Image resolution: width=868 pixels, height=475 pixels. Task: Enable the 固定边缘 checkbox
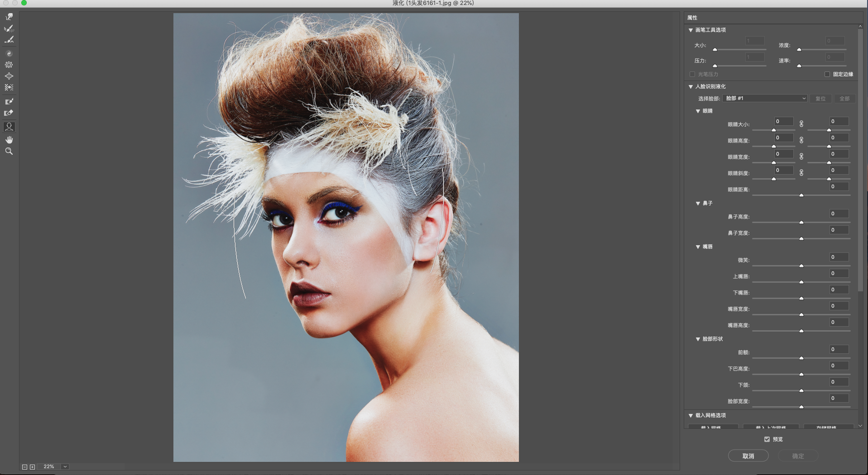pos(827,74)
